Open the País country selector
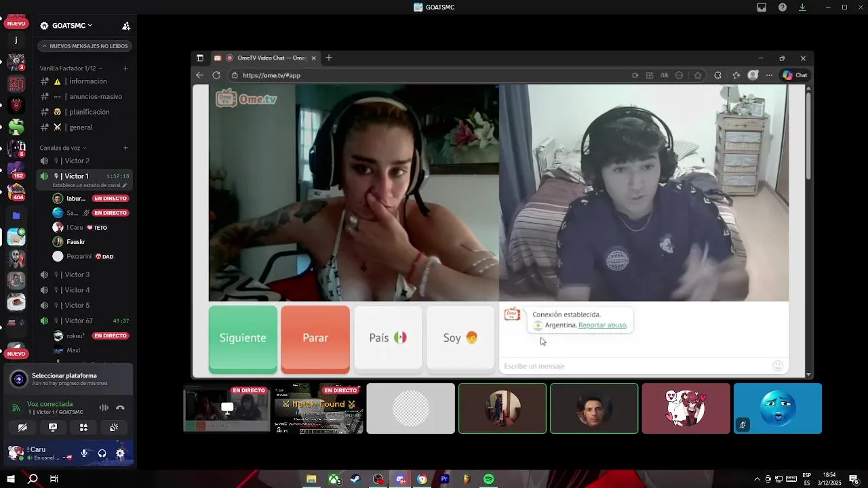868x488 pixels. 388,338
